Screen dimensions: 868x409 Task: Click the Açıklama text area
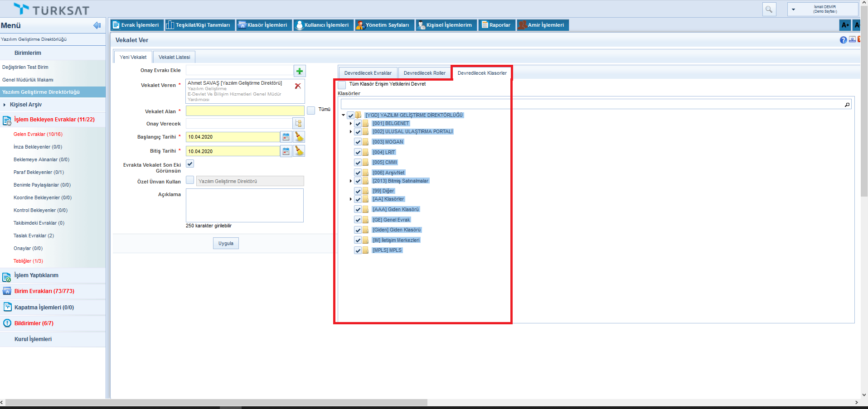click(245, 205)
